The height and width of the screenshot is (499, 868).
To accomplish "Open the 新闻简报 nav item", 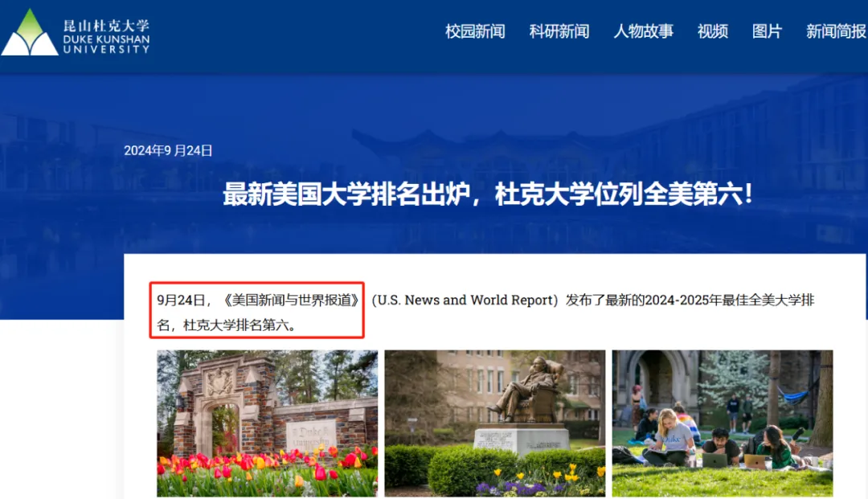I will pos(836,31).
